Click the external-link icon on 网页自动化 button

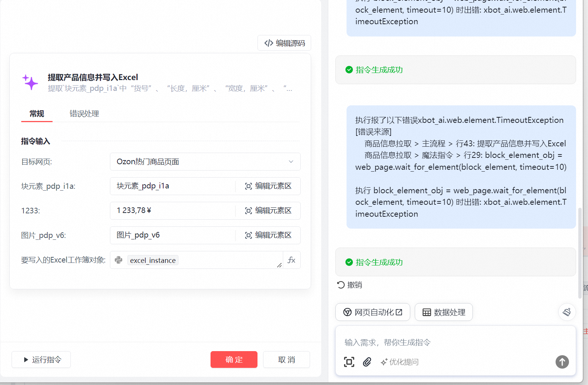(x=399, y=312)
